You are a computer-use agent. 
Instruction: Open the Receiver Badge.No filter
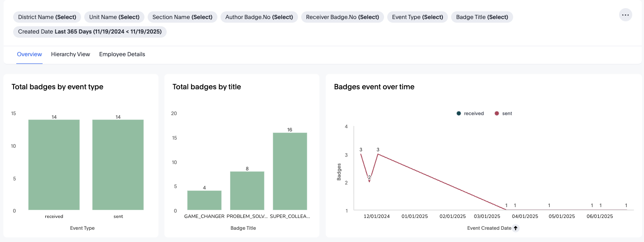[x=342, y=17]
